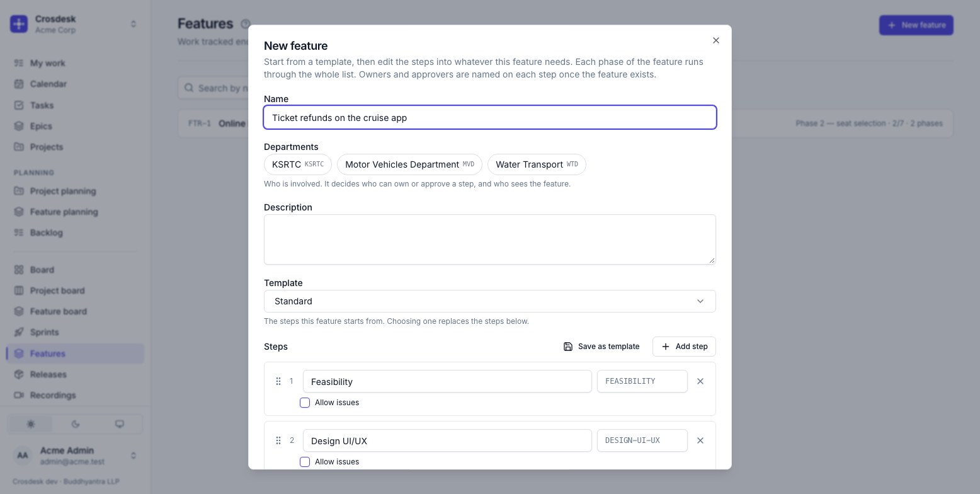
Task: Expand the Acme Admin account menu
Action: click(x=75, y=456)
